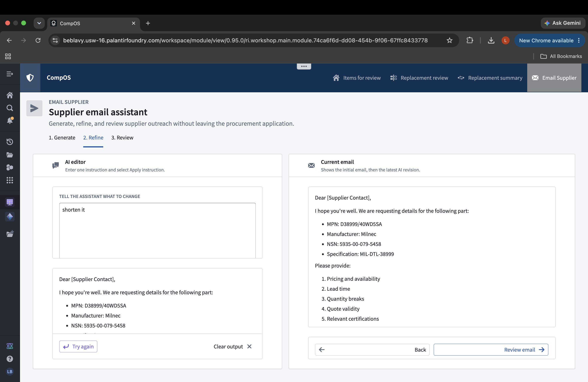Screen dimensions: 588x382
Task: View site information icon in address bar
Action: (x=55, y=40)
